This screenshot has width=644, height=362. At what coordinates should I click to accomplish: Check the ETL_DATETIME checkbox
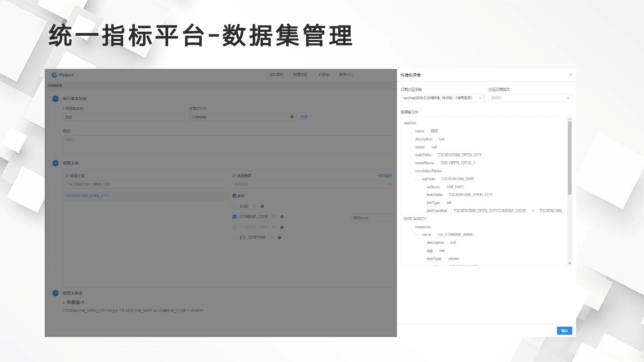tap(234, 238)
